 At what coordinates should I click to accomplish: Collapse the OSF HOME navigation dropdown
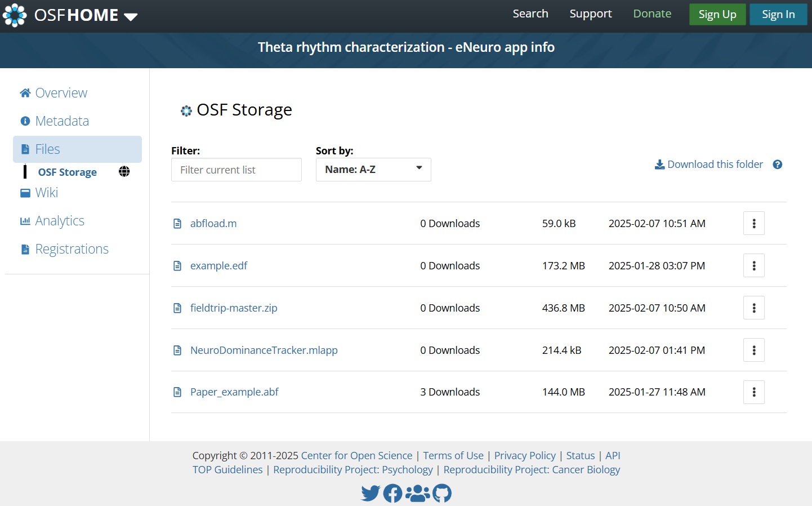point(130,17)
